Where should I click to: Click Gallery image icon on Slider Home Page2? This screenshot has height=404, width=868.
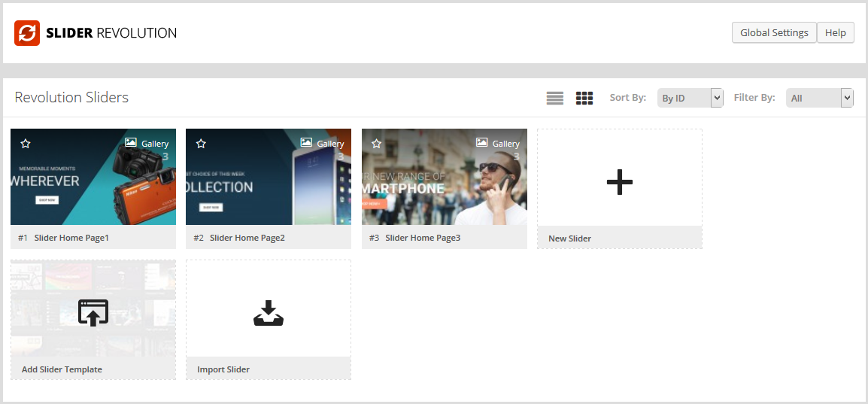click(306, 143)
